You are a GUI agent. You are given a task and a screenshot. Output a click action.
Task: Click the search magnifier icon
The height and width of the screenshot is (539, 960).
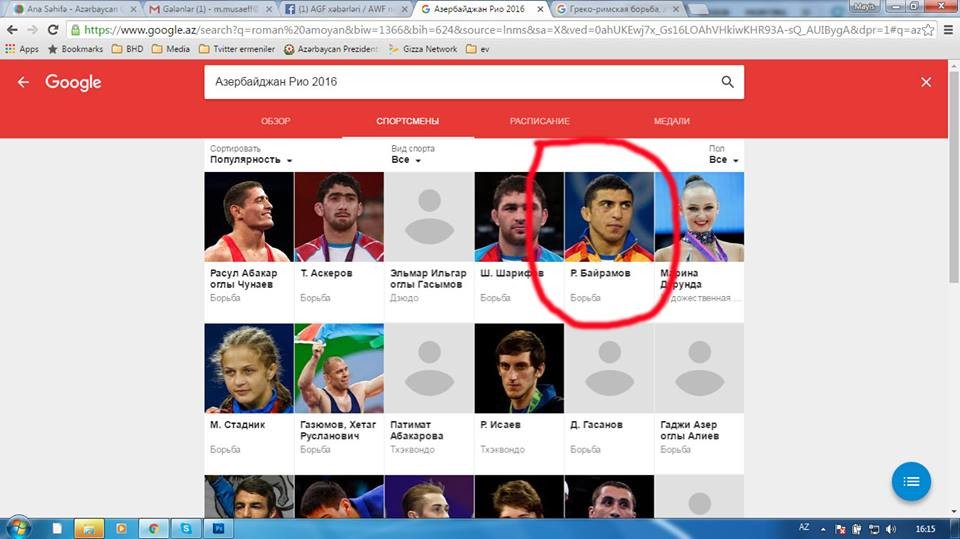pos(727,82)
